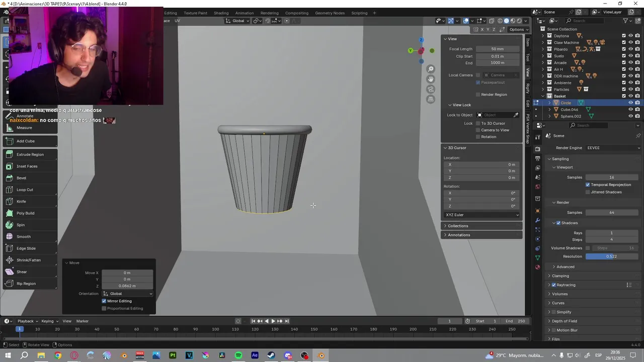Adjust the shadow Resolution slider
The height and width of the screenshot is (362, 644).
click(x=611, y=256)
